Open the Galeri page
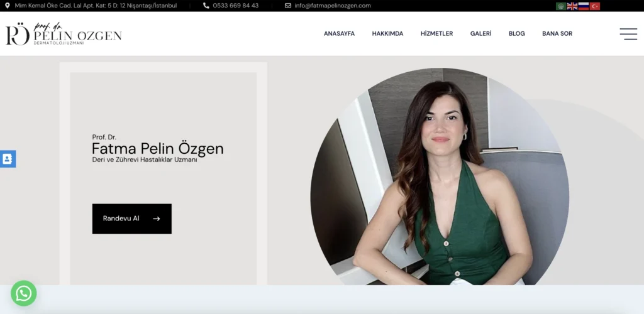The image size is (644, 314). click(x=480, y=34)
